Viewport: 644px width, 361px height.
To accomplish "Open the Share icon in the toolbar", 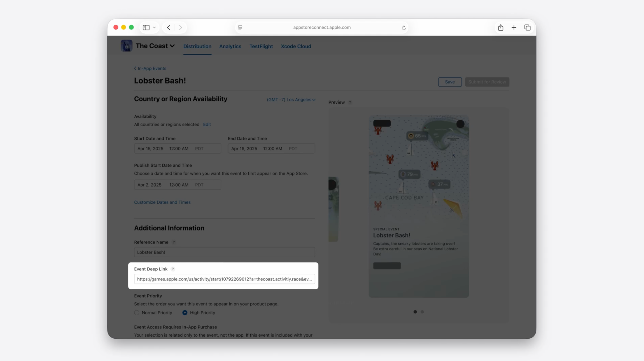I will click(500, 28).
